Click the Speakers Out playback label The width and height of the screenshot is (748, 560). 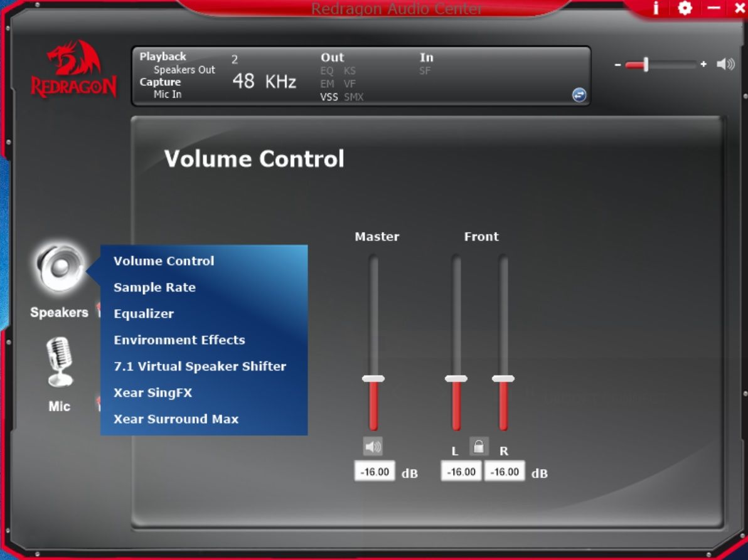tap(184, 70)
